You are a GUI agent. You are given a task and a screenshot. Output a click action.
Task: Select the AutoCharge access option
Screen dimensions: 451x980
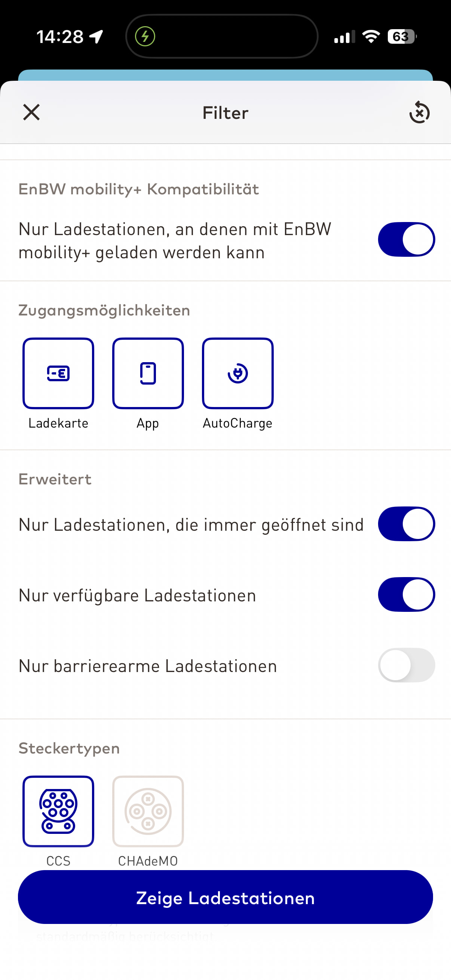[x=237, y=373]
